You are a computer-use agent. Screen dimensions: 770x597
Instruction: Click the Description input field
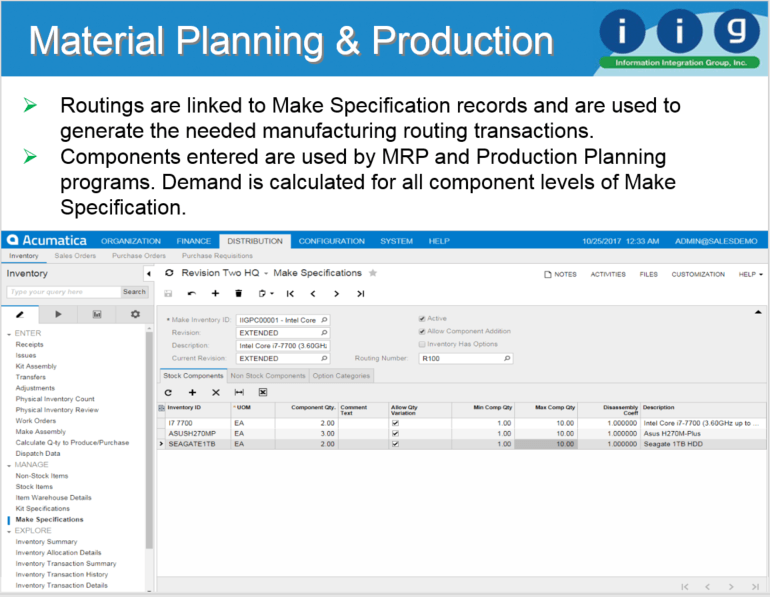[283, 346]
